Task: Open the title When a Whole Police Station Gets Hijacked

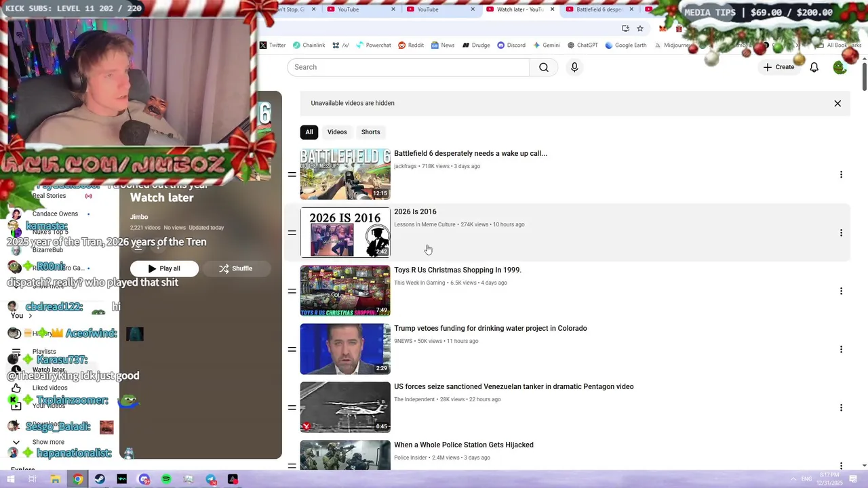Action: pos(464,445)
